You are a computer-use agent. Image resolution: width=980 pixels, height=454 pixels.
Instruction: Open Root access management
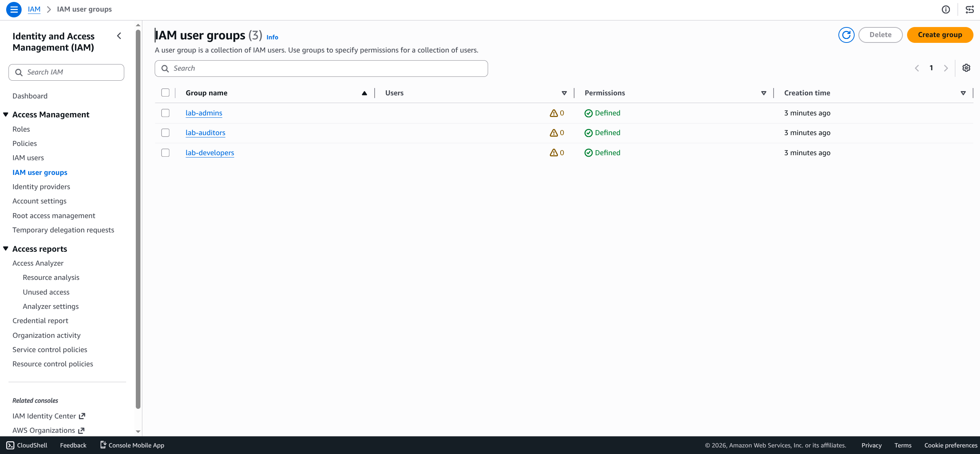[x=54, y=216]
